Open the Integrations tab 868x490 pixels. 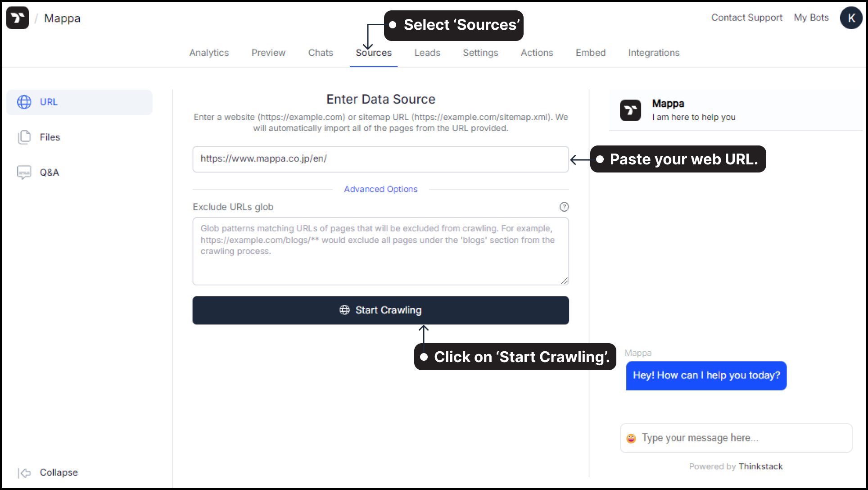[x=654, y=53]
